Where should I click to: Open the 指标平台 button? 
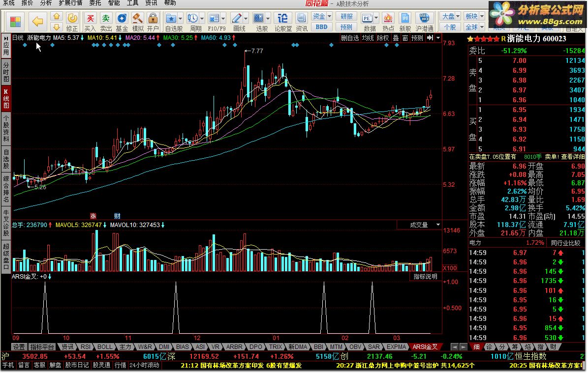[42, 347]
